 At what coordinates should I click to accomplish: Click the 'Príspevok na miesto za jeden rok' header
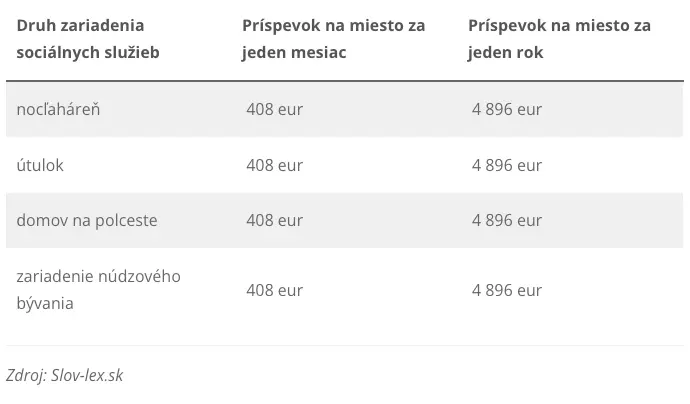coord(559,38)
